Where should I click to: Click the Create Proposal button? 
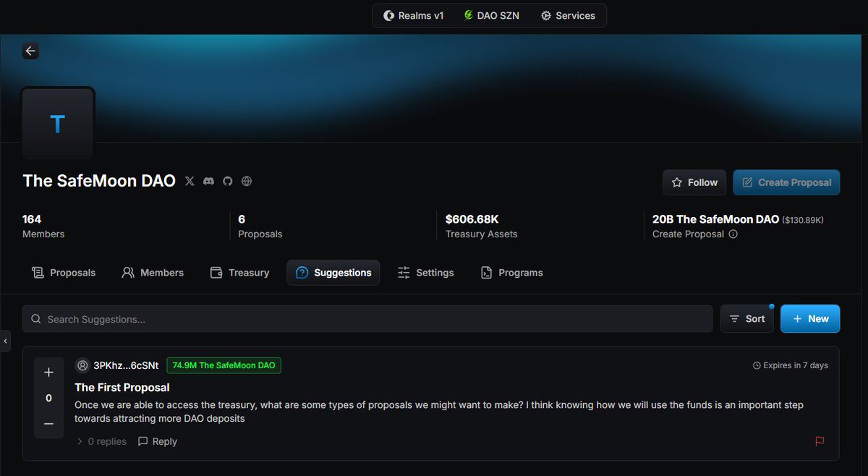pos(786,182)
